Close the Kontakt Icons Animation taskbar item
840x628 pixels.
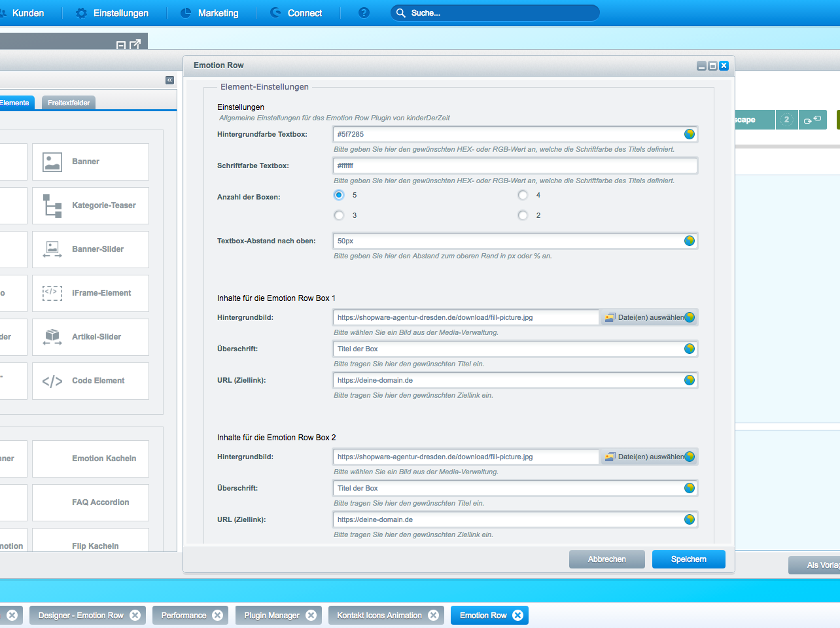coord(433,615)
